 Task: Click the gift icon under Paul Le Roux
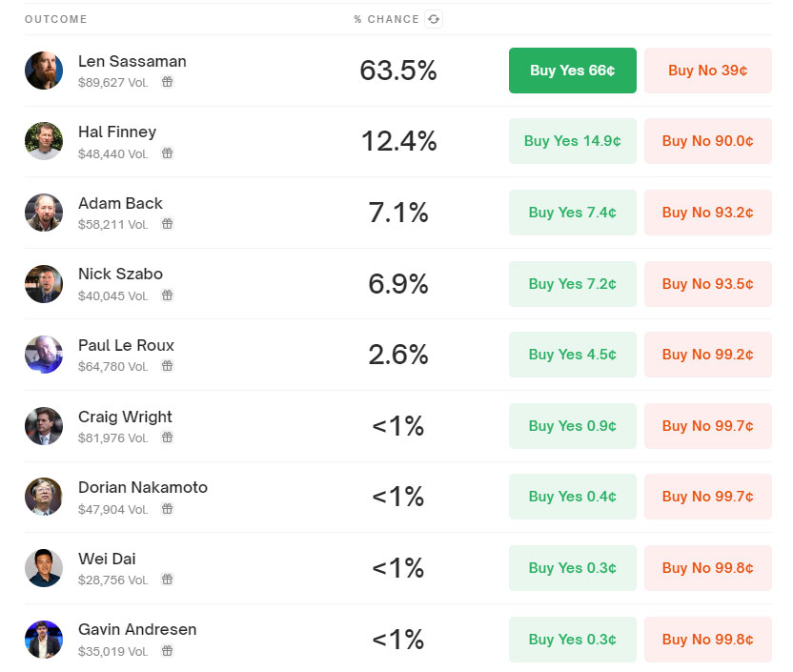168,366
